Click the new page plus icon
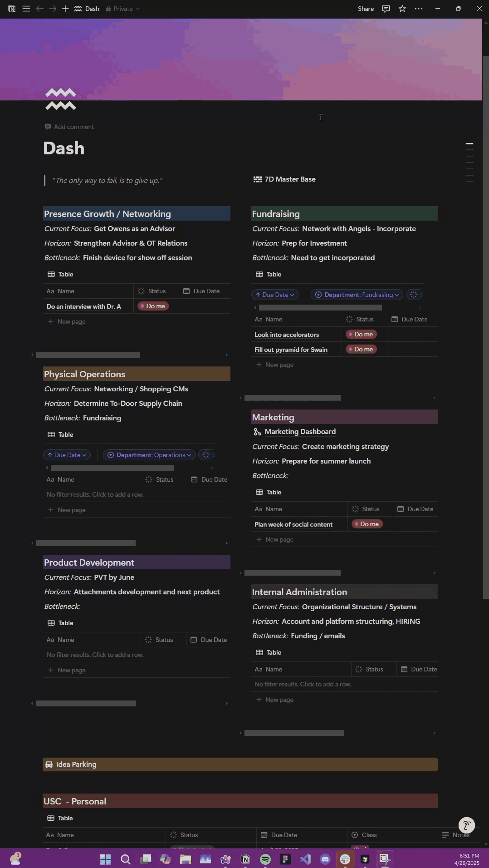Image resolution: width=489 pixels, height=868 pixels. tap(65, 9)
